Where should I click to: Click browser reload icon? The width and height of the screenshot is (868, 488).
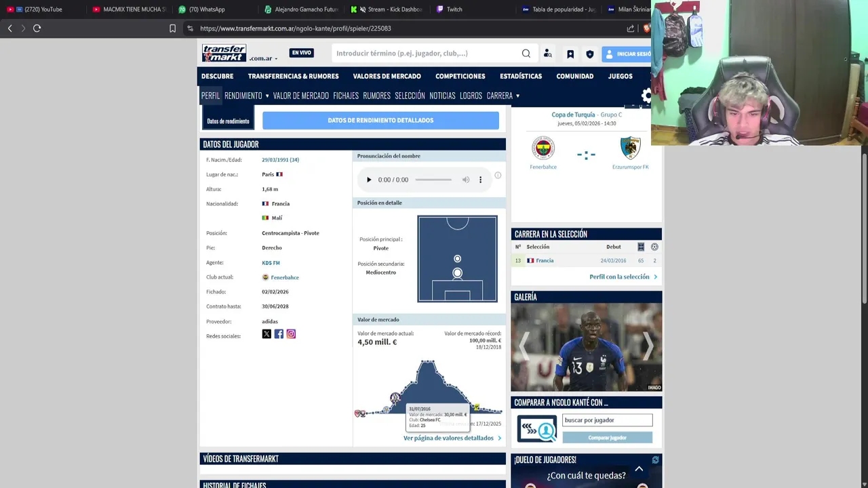click(37, 28)
